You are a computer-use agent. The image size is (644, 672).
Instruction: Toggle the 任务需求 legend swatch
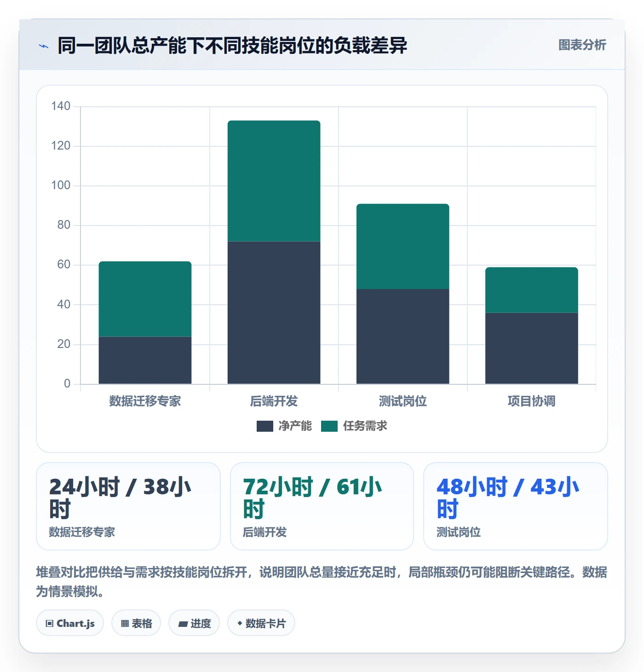pyautogui.click(x=329, y=426)
